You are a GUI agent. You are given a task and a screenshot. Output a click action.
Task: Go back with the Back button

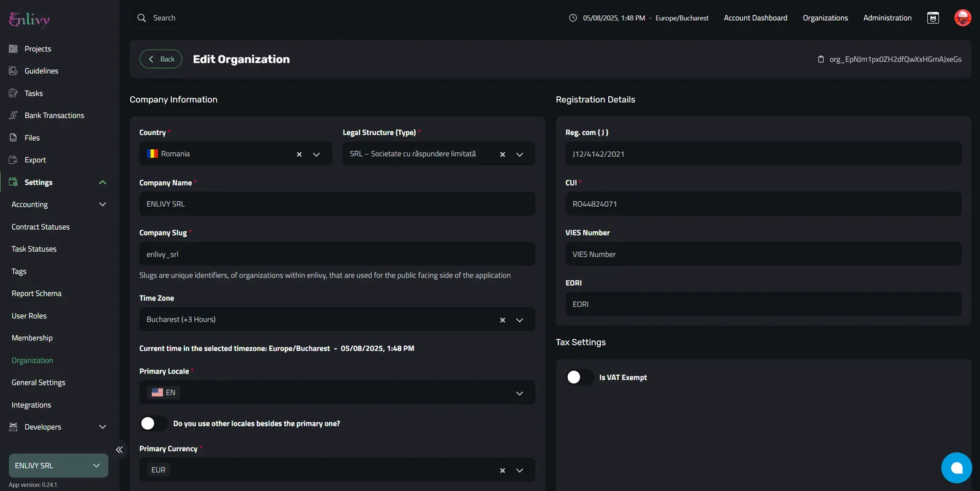pos(161,59)
